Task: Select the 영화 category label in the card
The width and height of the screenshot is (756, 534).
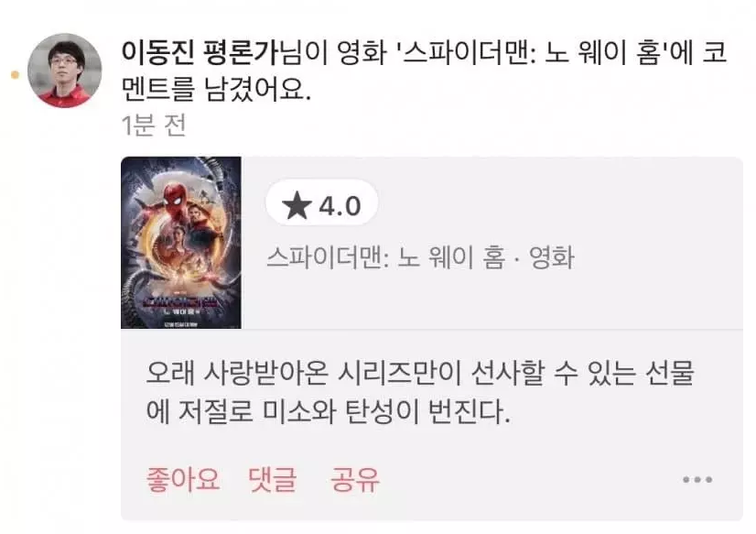Action: [x=552, y=257]
